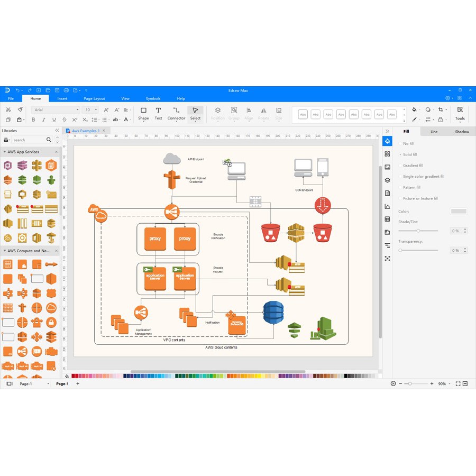Collapse the Libraries panel with double chevron

[57, 130]
